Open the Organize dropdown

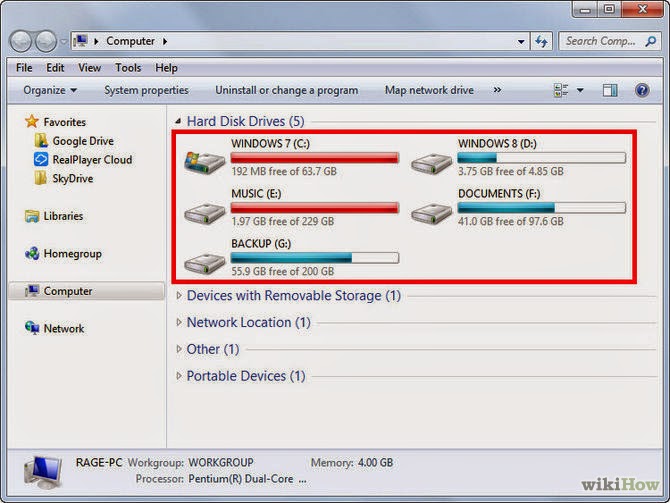coord(50,90)
